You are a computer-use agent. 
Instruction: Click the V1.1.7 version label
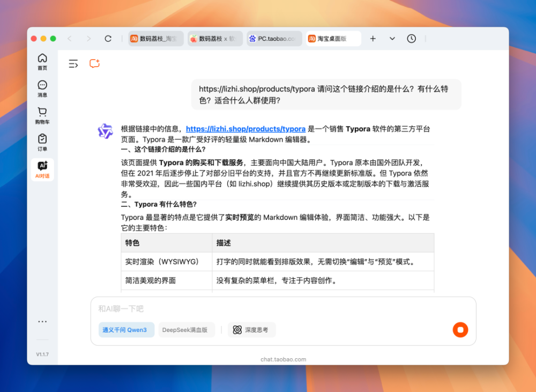tap(42, 354)
